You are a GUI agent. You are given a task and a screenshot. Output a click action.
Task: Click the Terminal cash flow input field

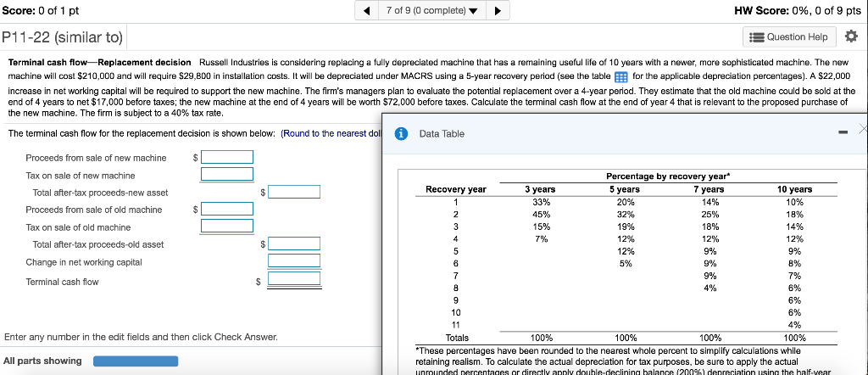(x=294, y=278)
